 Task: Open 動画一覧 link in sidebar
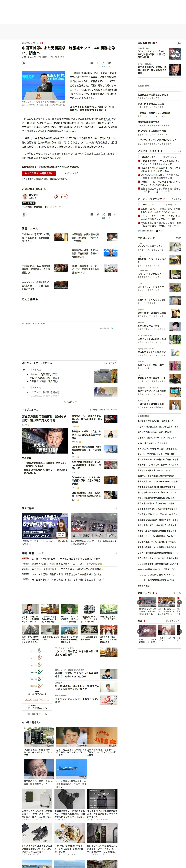(x=177, y=593)
